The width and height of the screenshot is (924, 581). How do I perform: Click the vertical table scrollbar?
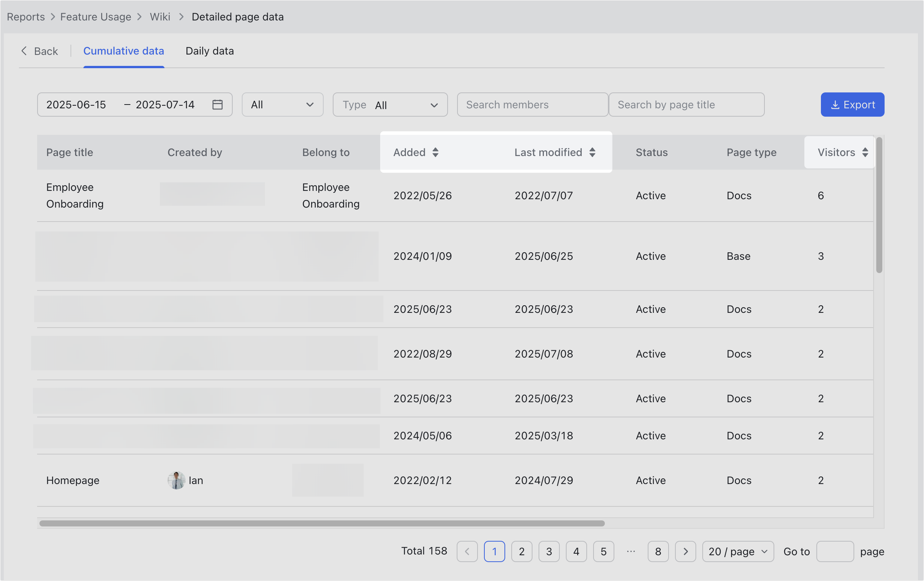click(x=879, y=205)
